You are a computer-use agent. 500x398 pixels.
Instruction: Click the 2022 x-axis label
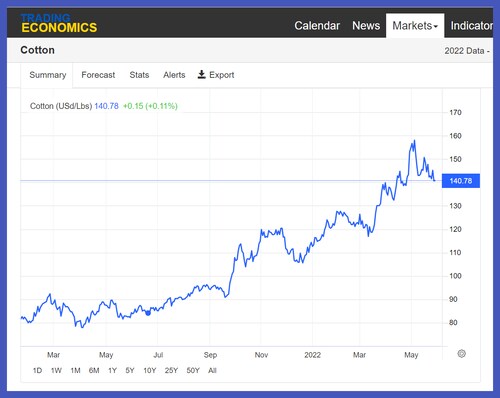[x=312, y=355]
